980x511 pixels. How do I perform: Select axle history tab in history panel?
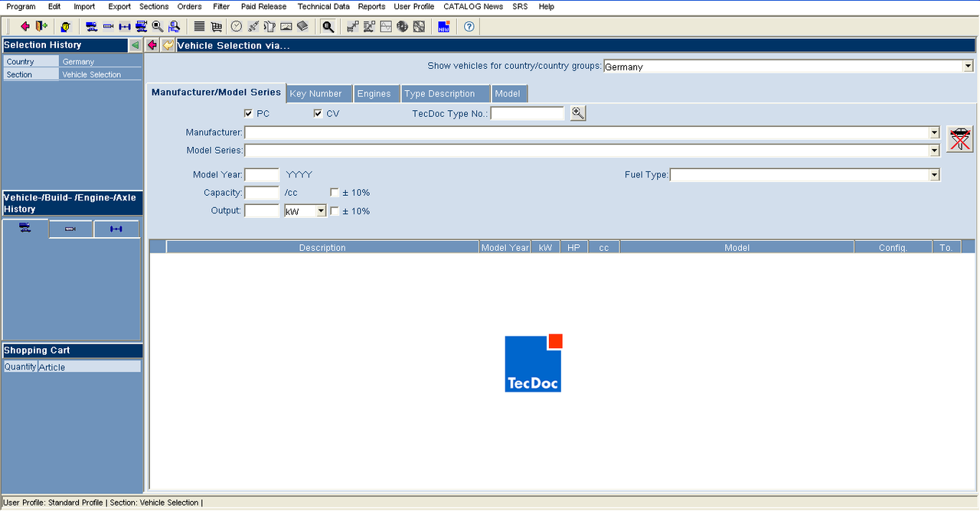(116, 229)
